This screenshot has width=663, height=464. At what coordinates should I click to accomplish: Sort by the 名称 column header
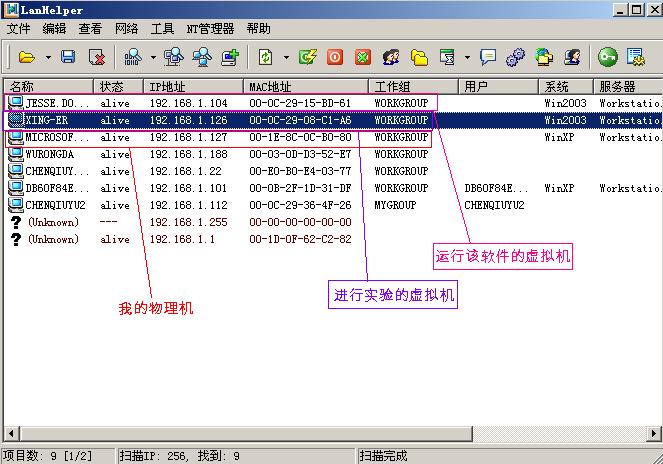pyautogui.click(x=49, y=86)
